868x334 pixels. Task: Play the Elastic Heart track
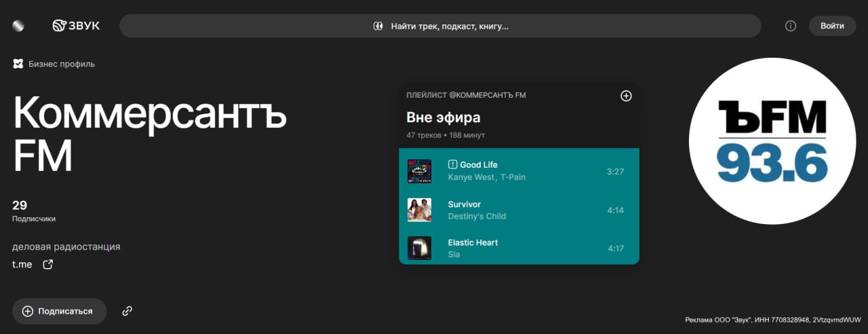(x=473, y=242)
